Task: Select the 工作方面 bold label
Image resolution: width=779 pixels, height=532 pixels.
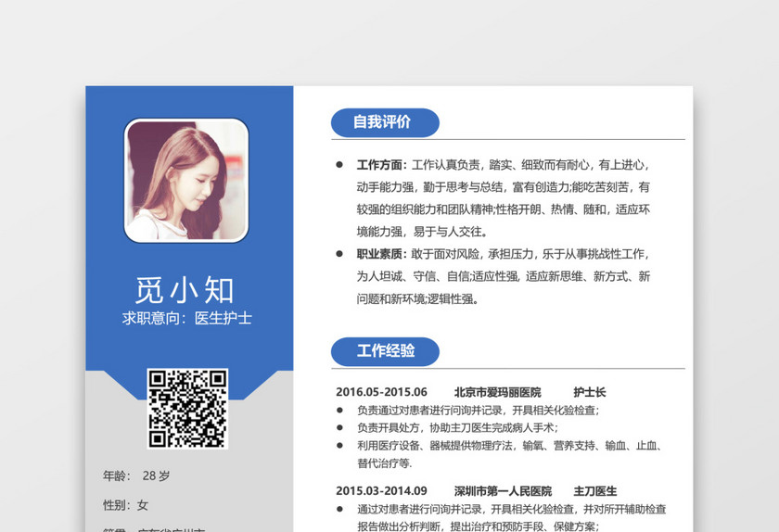Action: point(381,165)
